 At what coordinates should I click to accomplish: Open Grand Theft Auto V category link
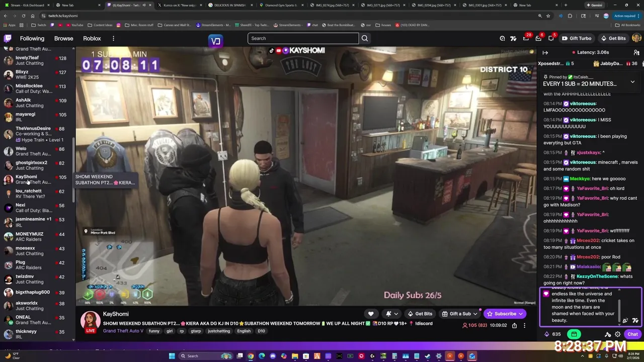click(123, 331)
